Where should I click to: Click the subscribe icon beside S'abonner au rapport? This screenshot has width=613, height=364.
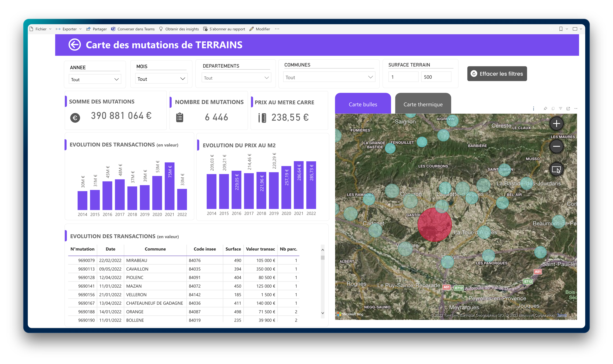coord(205,29)
